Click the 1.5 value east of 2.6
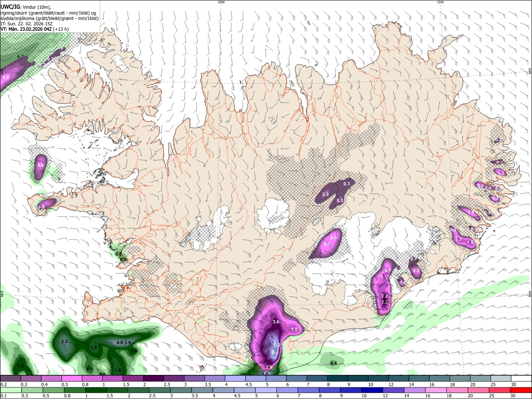532x399 pixels. 295,329
